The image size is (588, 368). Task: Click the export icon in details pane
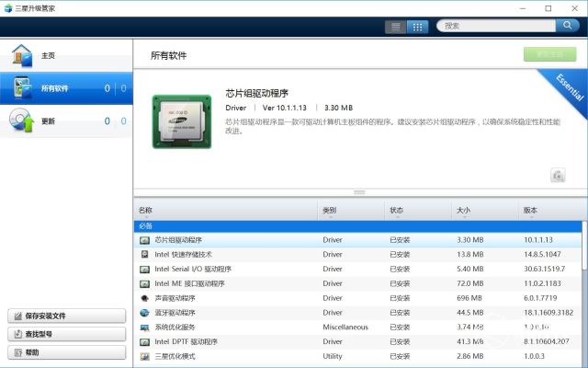[x=558, y=175]
